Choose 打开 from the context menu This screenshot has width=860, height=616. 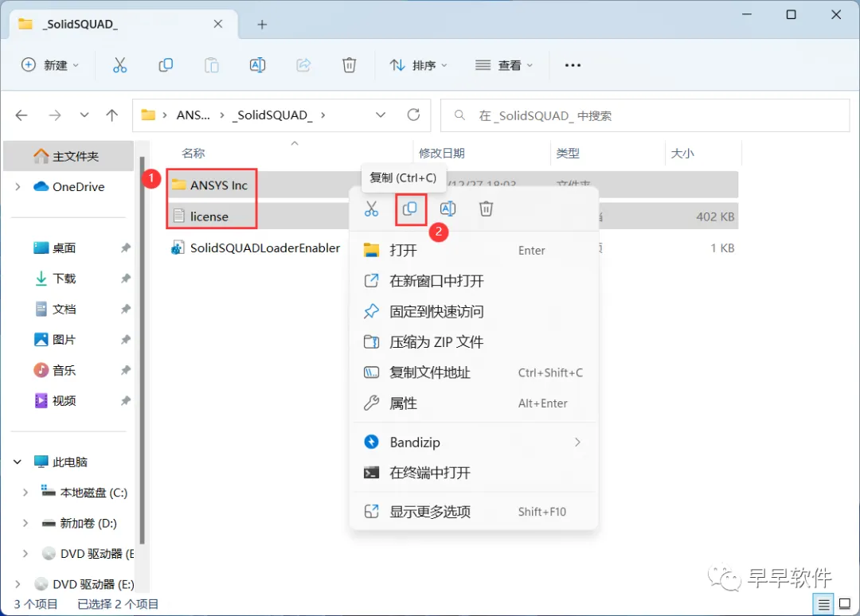(x=474, y=251)
